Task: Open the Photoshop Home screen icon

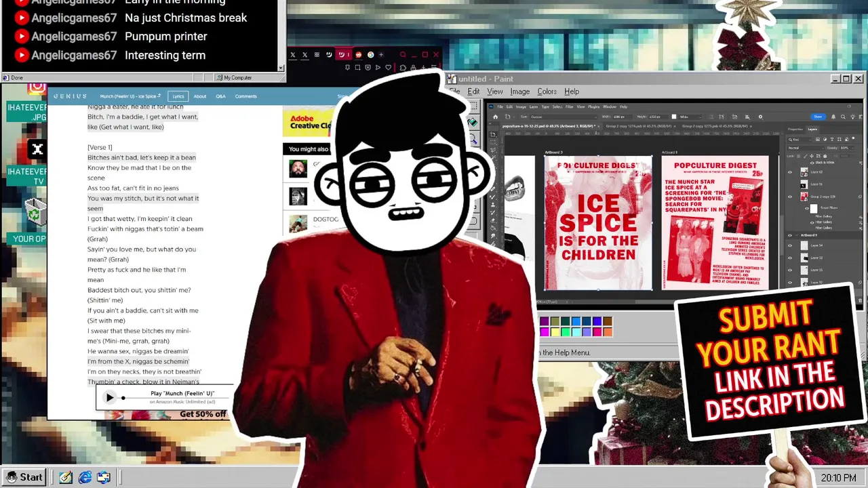Action: click(x=496, y=117)
